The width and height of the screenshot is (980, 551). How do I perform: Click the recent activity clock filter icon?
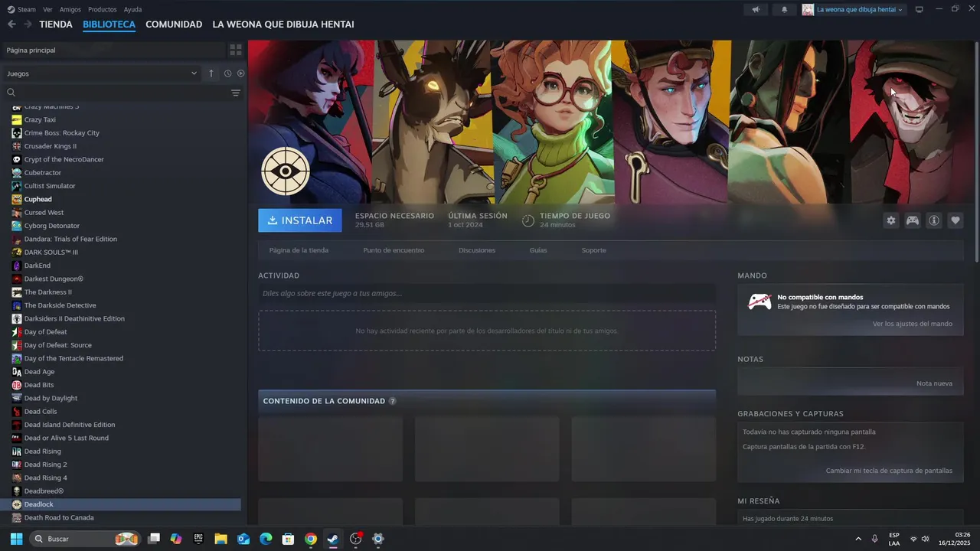(227, 73)
